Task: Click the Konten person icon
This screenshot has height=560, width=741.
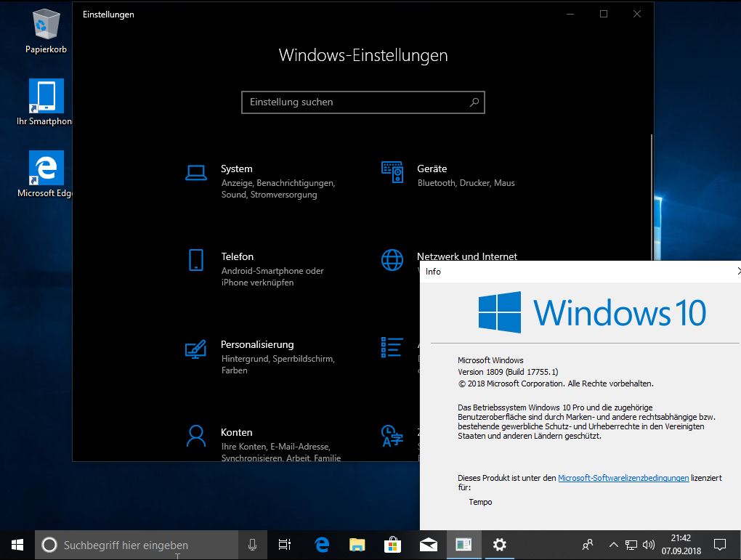Action: [x=195, y=436]
